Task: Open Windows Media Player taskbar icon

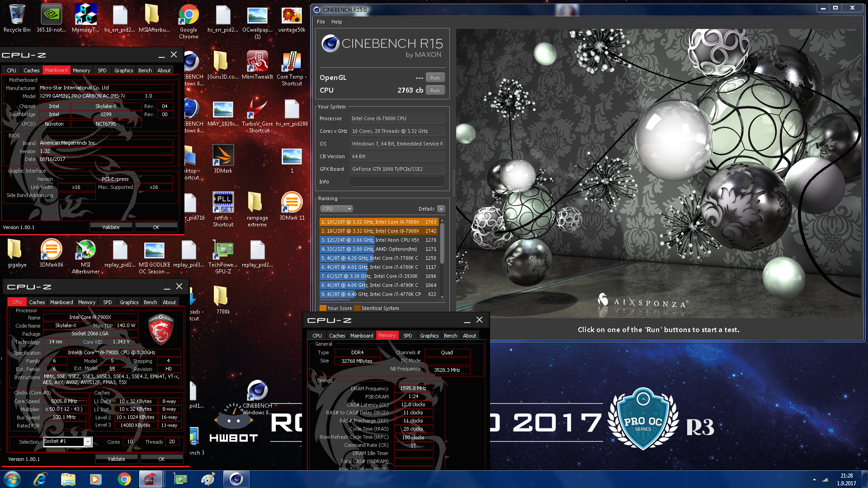Action: (96, 479)
